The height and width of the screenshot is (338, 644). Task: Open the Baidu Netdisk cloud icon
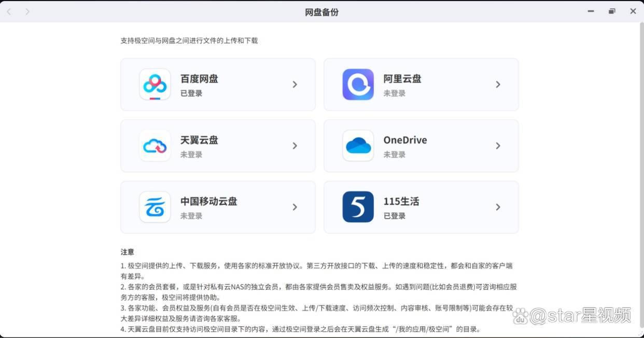pyautogui.click(x=155, y=84)
